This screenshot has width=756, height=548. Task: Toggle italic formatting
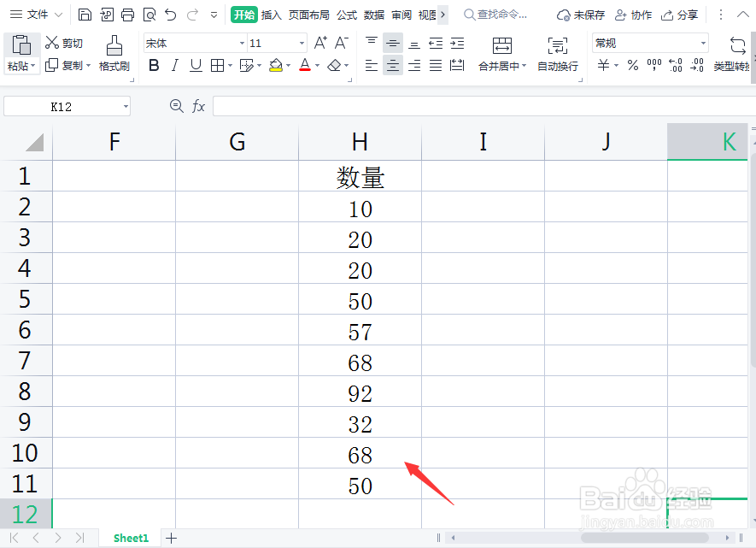174,65
